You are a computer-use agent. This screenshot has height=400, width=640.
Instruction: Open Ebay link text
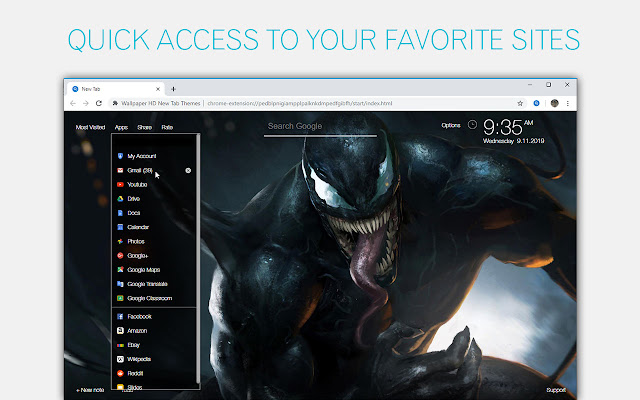133,345
